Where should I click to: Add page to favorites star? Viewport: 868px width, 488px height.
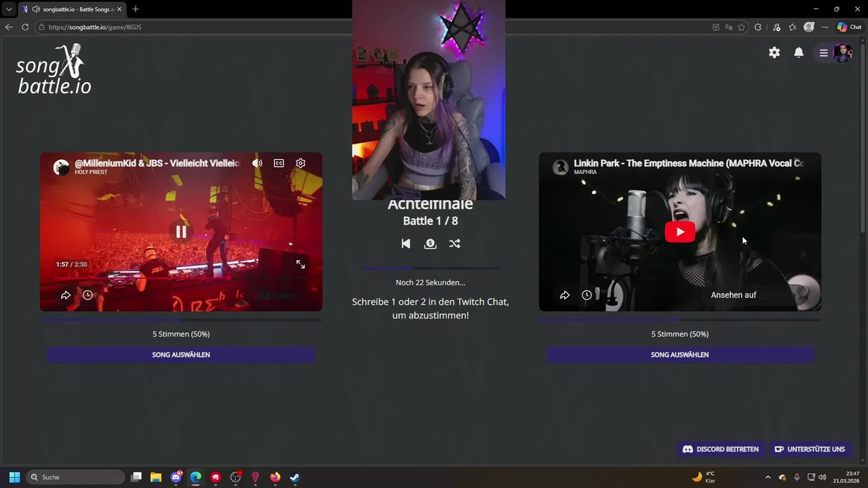741,27
